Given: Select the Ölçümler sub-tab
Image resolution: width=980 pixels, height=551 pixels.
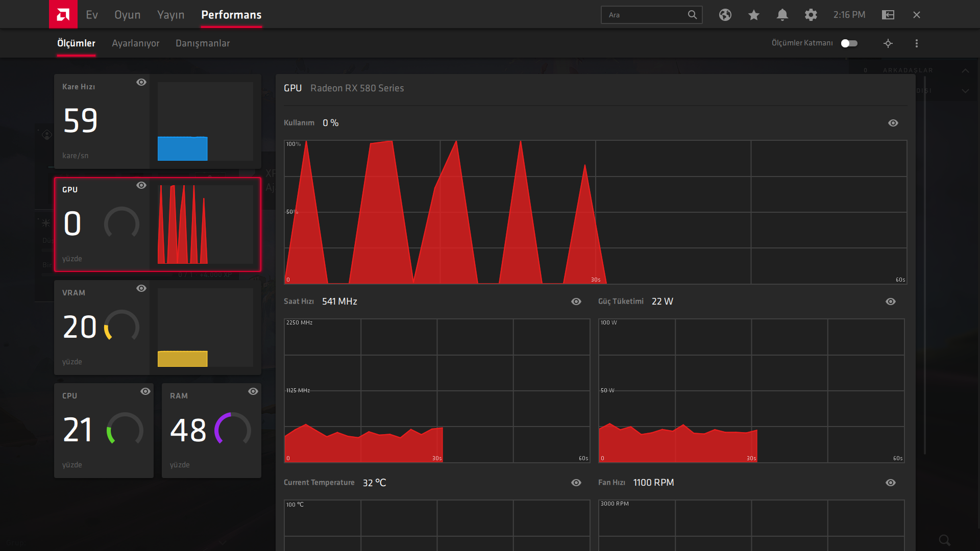Looking at the screenshot, I should (76, 43).
